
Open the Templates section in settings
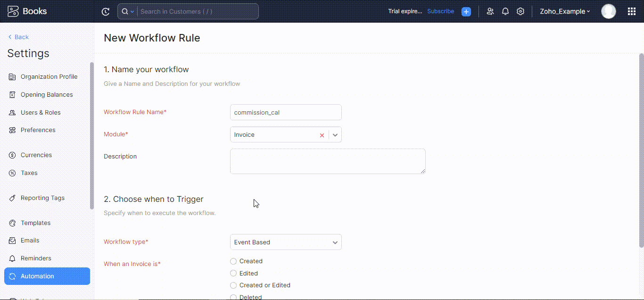[36, 223]
